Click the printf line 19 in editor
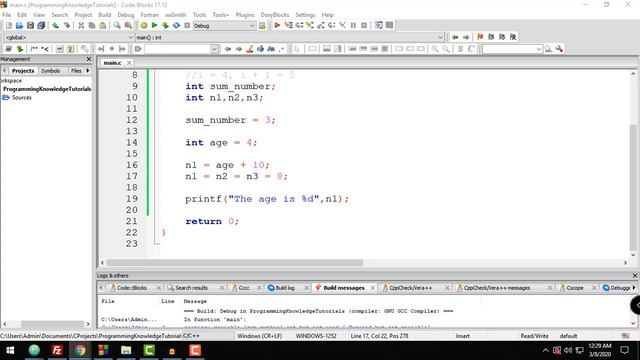This screenshot has width=640, height=360. (267, 199)
